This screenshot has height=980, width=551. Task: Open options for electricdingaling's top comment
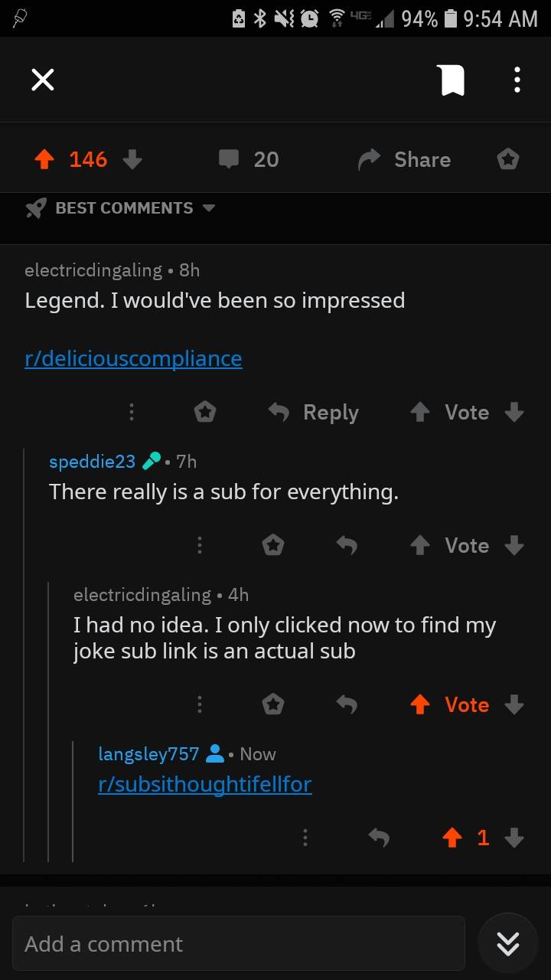tap(132, 412)
